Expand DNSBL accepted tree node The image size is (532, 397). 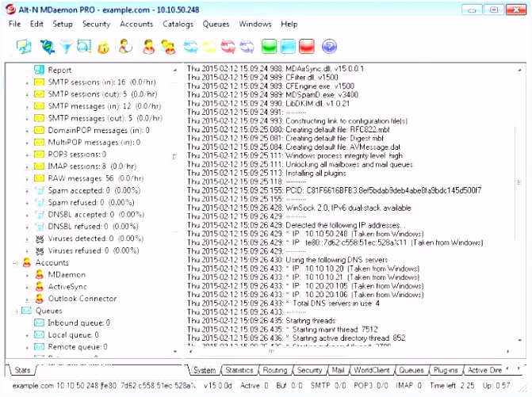[27, 215]
